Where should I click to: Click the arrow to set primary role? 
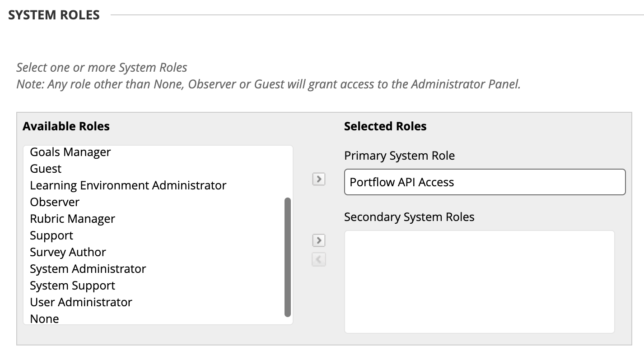point(319,179)
